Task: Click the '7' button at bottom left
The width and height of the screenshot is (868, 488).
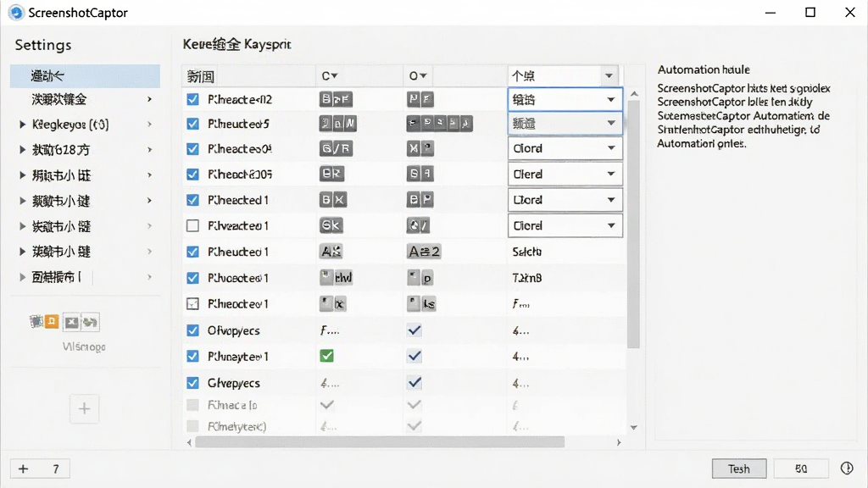Action: (56, 469)
